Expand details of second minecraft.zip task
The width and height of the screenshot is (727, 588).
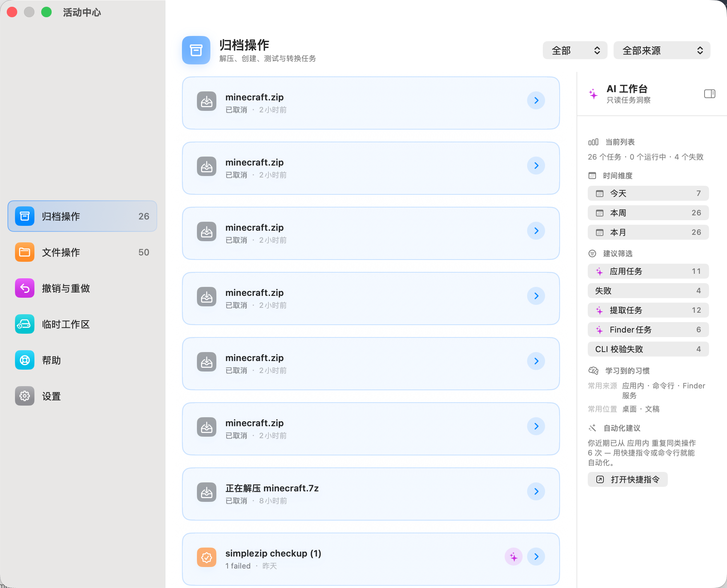[x=536, y=166]
